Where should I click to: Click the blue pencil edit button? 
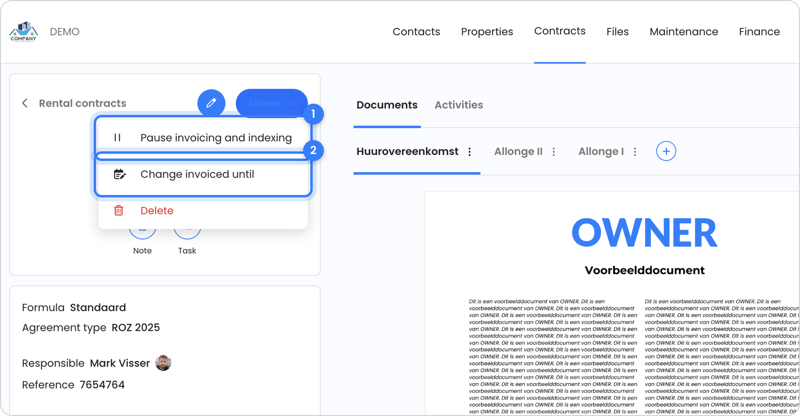[x=211, y=103]
